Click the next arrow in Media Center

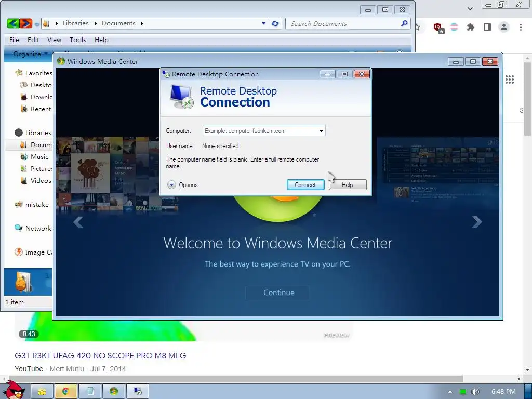(x=477, y=222)
